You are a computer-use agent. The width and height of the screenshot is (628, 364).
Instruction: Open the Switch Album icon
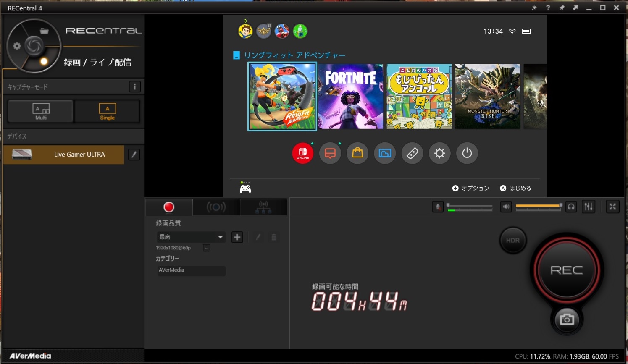tap(385, 153)
